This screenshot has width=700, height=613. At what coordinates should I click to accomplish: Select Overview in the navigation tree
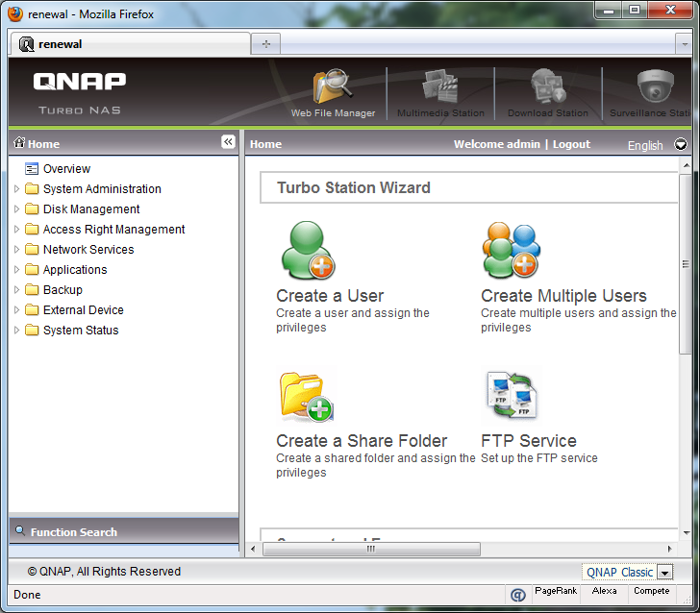[x=66, y=169]
